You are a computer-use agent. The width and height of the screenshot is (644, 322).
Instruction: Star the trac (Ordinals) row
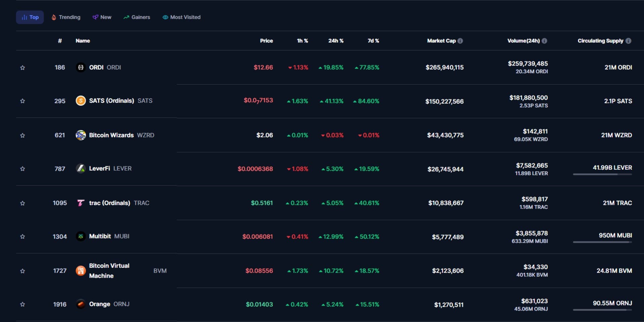click(23, 203)
